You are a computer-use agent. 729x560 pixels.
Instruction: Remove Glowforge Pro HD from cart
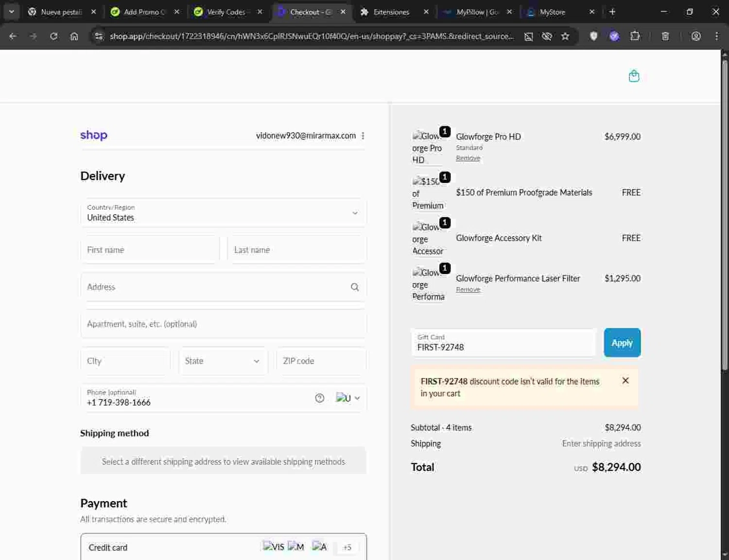click(x=468, y=158)
